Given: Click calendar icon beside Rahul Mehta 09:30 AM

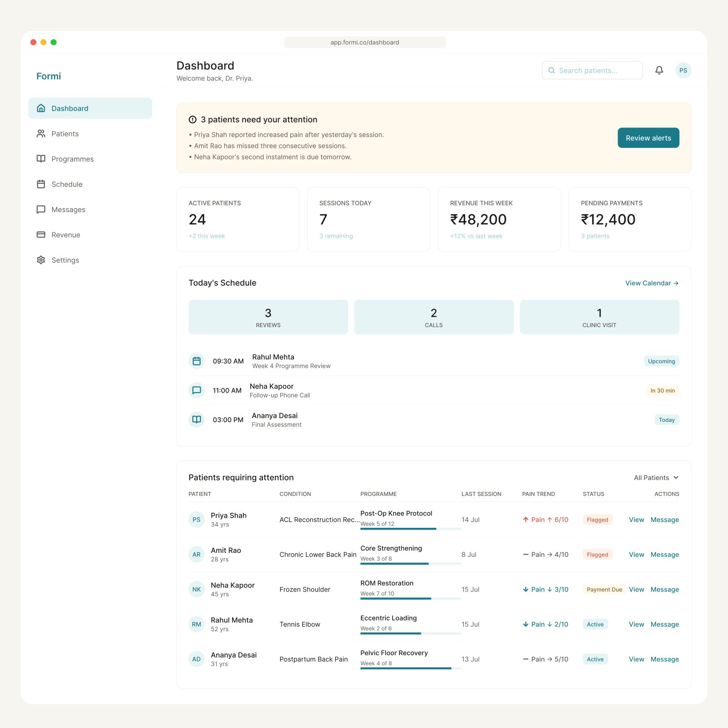Looking at the screenshot, I should click(x=197, y=361).
